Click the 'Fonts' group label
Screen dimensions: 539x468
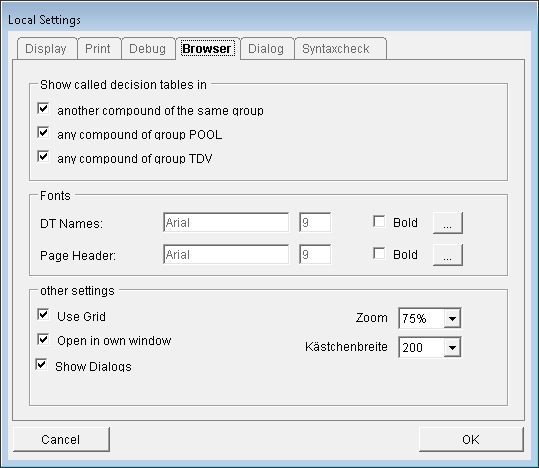55,196
